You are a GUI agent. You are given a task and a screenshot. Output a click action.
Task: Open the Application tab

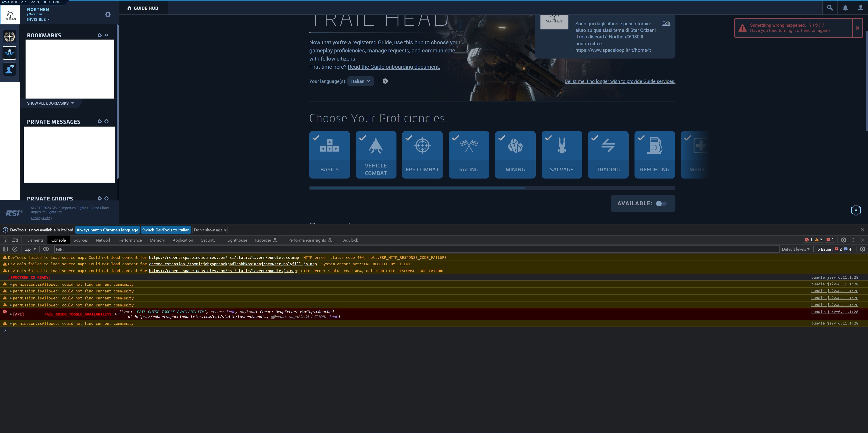[x=183, y=240]
